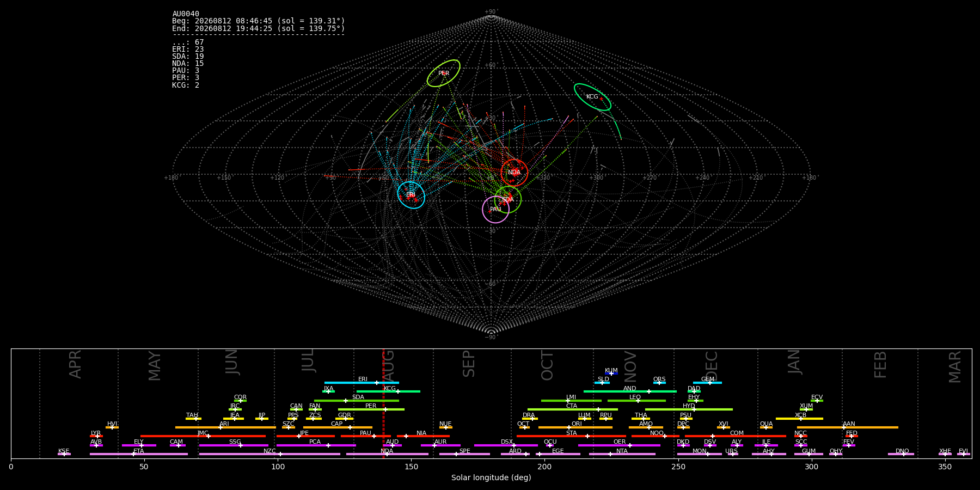Click the DEC month label
Screen dimensions: 980x490
712,366
